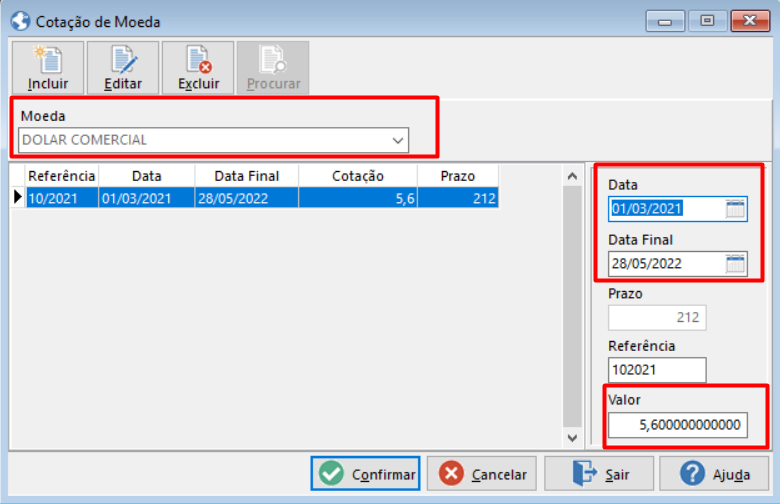Click the grid vertical scrollbar track
Viewport: 780px width, 504px height.
tap(572, 306)
